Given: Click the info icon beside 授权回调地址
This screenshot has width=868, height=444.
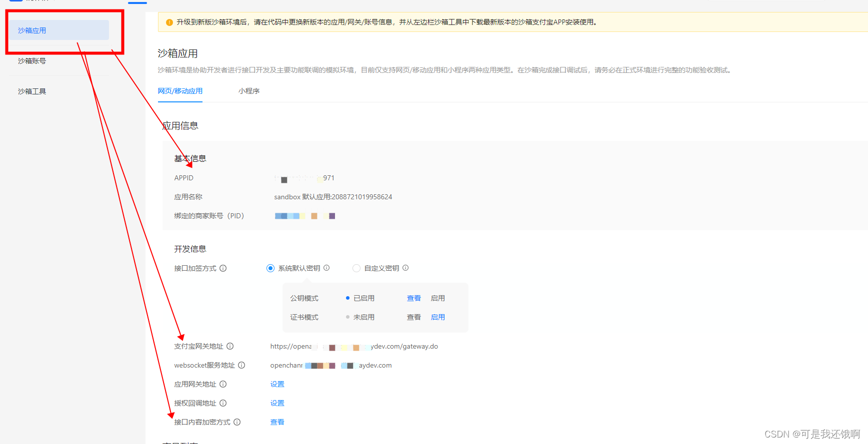Looking at the screenshot, I should [x=223, y=403].
